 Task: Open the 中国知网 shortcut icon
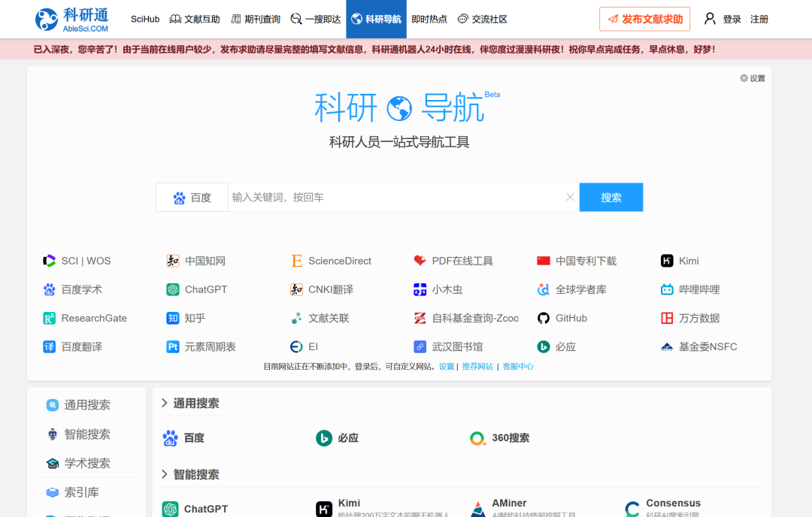click(x=172, y=261)
